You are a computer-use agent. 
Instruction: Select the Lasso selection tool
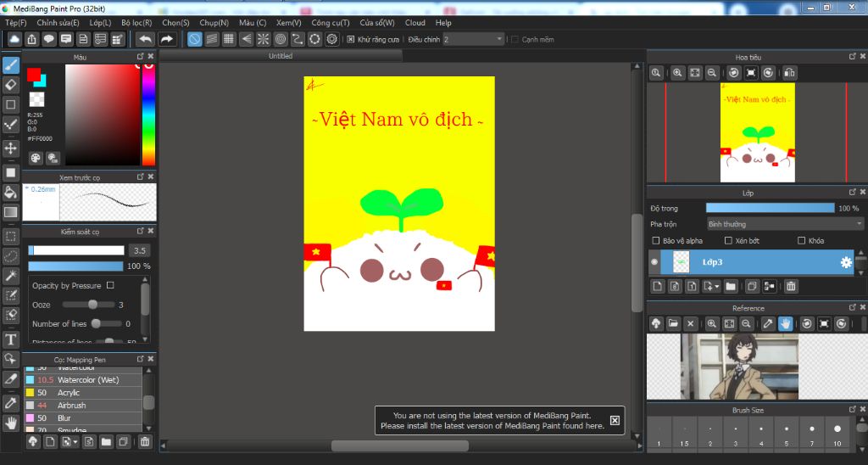point(10,256)
